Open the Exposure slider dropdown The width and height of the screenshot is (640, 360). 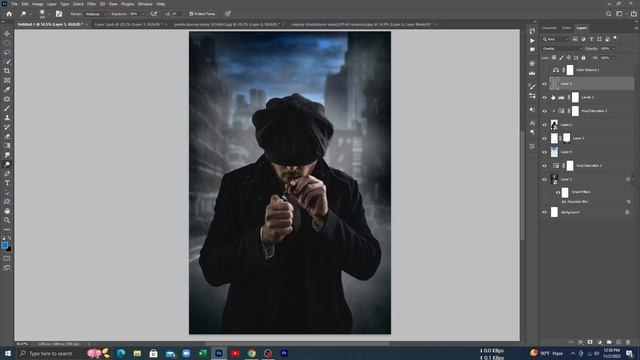[x=142, y=13]
